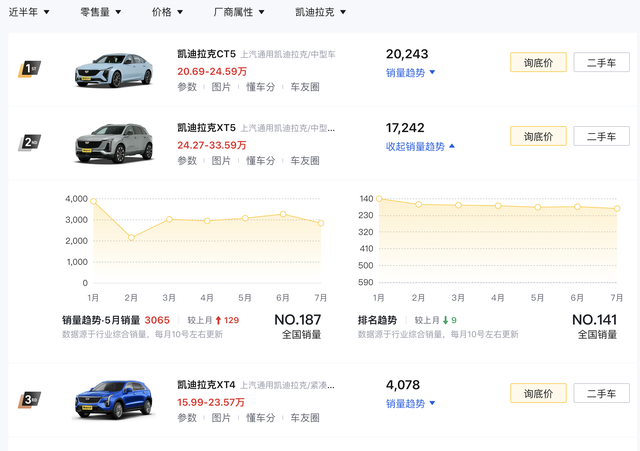Click the red up arrow 129 indicator
Image resolution: width=640 pixels, height=451 pixels.
(x=227, y=320)
